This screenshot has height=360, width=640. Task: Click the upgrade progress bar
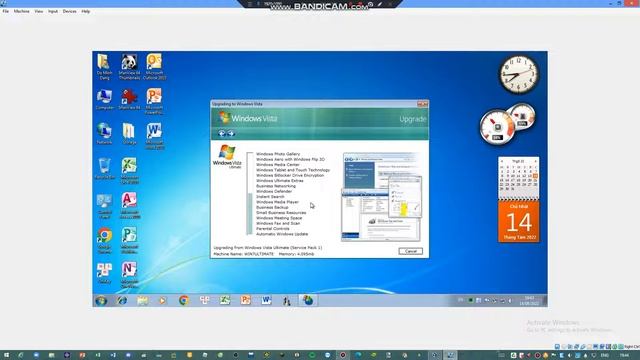[x=249, y=193]
